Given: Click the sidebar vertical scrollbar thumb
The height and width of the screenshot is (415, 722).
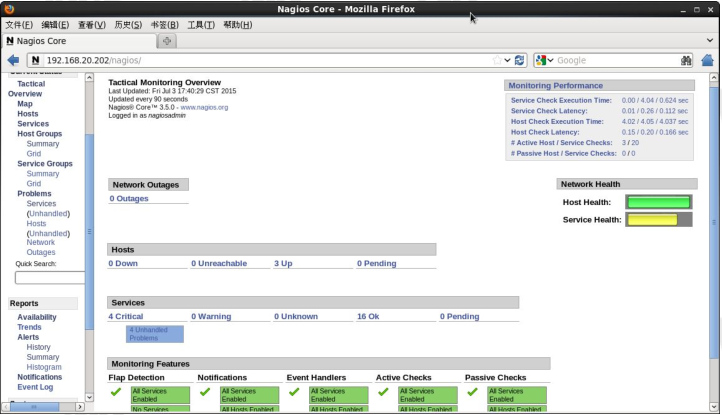Looking at the screenshot, I should coord(89,231).
